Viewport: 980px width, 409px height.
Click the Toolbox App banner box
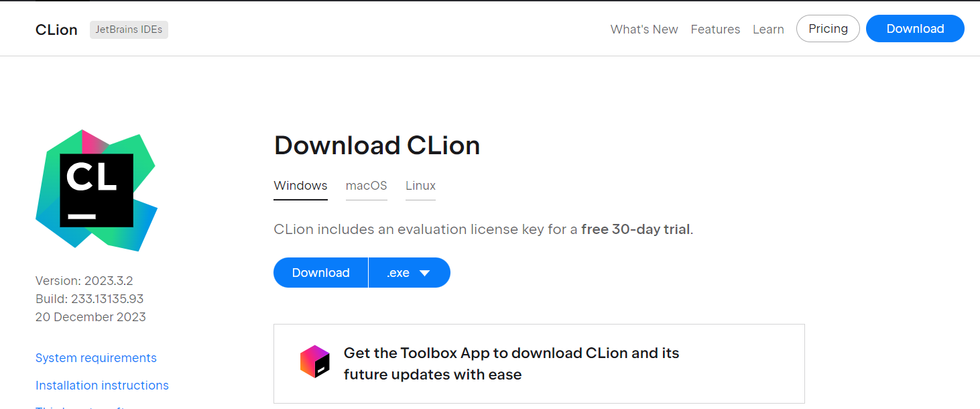pos(539,363)
